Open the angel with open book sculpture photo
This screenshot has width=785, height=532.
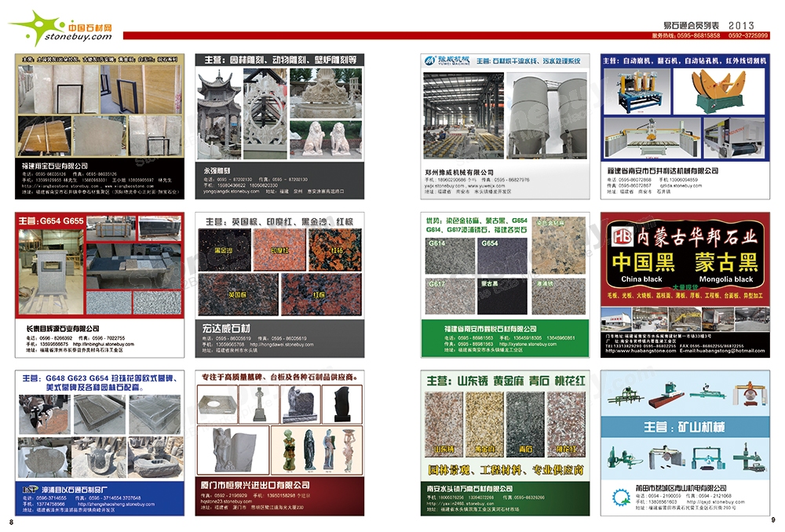(x=233, y=449)
